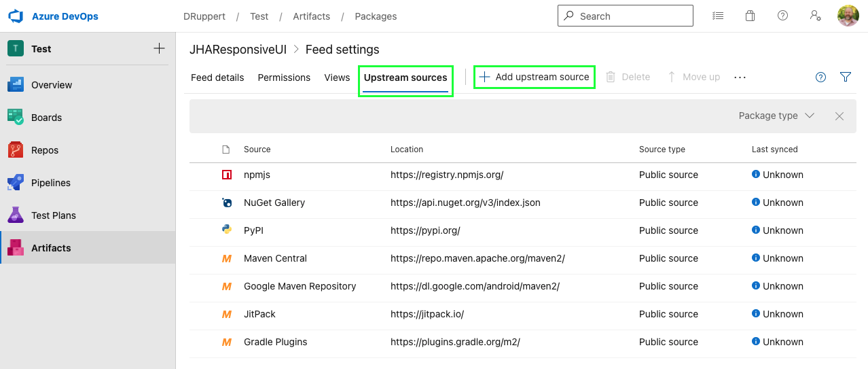This screenshot has width=868, height=369.
Task: Open the more options ellipsis menu
Action: [x=740, y=77]
